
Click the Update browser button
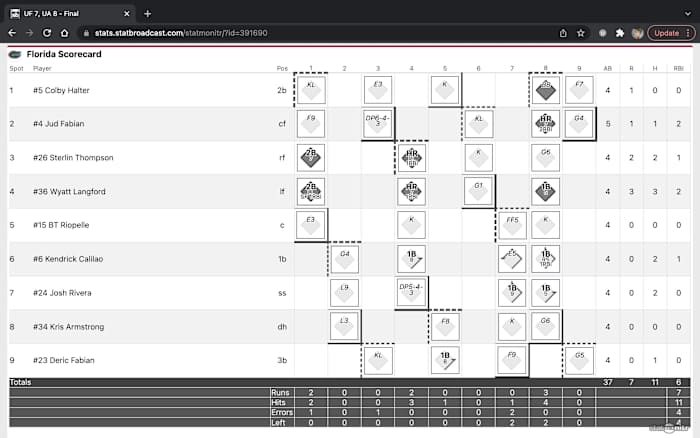671,33
